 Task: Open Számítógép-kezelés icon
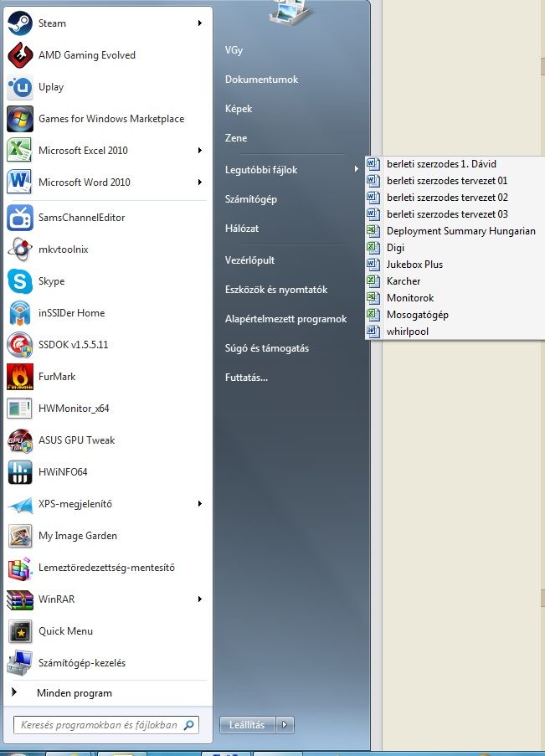click(x=20, y=663)
